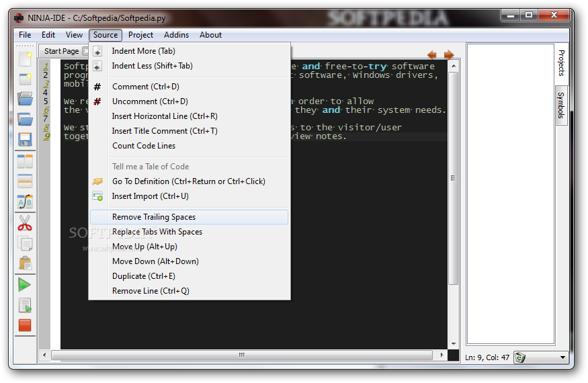Choose Count Code Lines
This screenshot has height=383, width=588.
tap(190, 146)
